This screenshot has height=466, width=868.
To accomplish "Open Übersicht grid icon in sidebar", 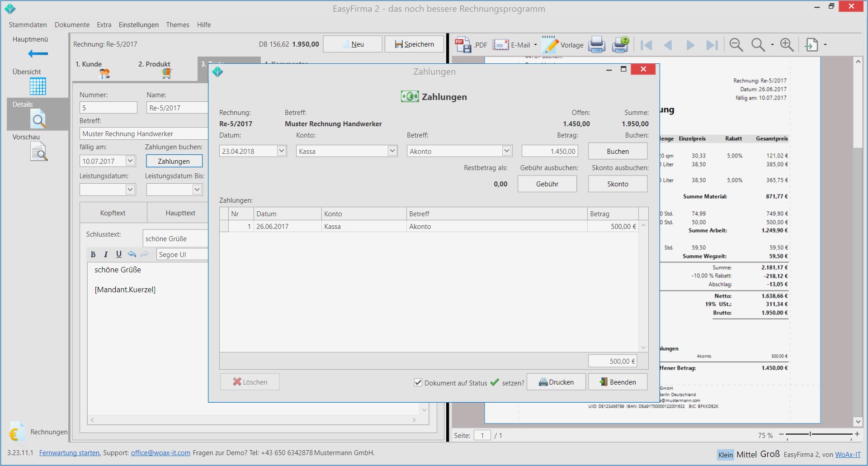I will pos(38,86).
